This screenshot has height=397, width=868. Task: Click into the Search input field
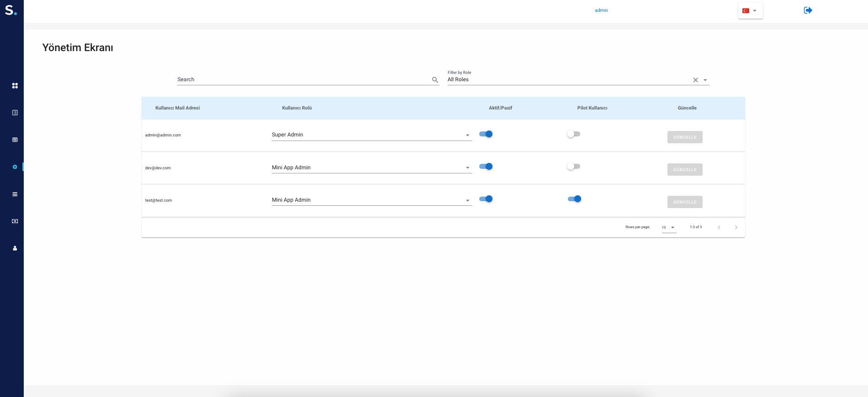tap(302, 80)
